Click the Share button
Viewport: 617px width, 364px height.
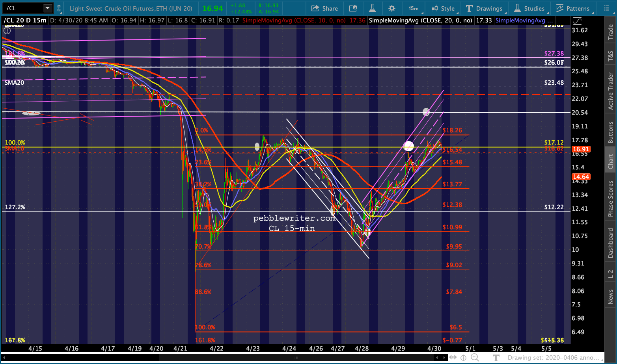coord(324,8)
